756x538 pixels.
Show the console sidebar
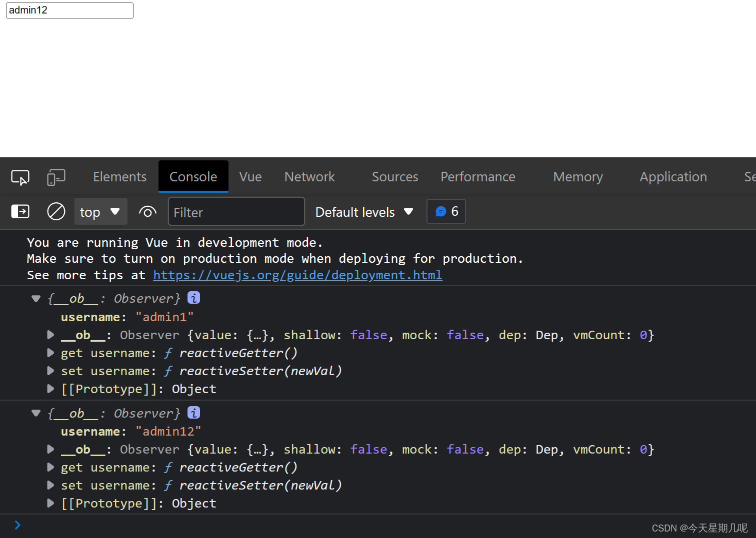click(x=20, y=211)
